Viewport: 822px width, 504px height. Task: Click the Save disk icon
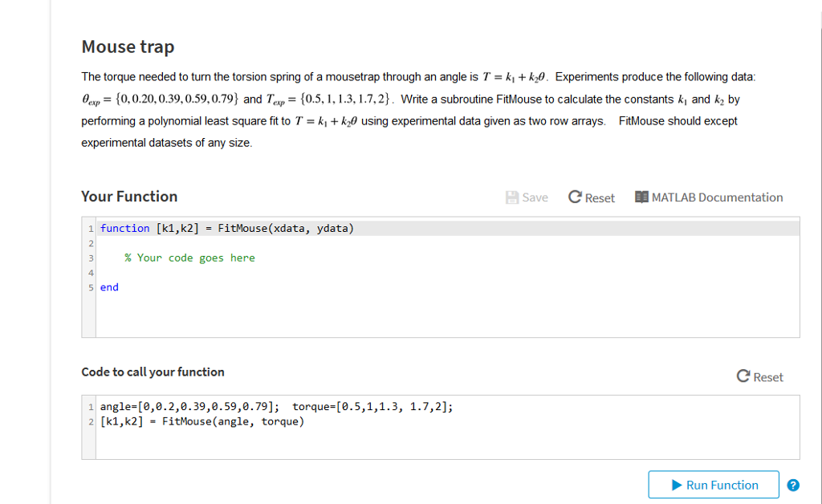512,197
